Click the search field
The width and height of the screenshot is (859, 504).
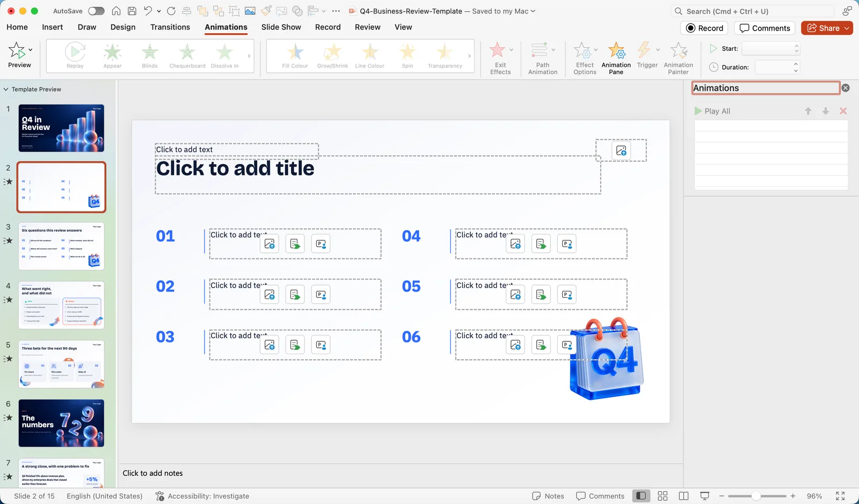pyautogui.click(x=753, y=11)
